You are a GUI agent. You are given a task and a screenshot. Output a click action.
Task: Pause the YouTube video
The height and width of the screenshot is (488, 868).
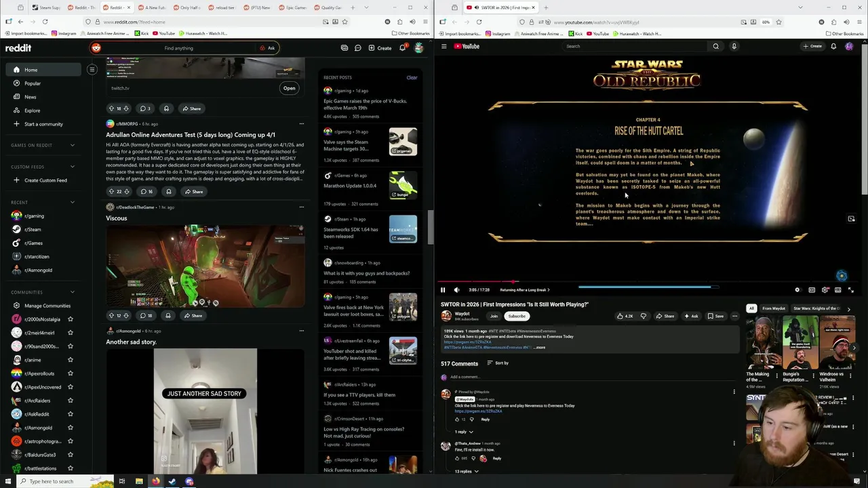coord(443,290)
